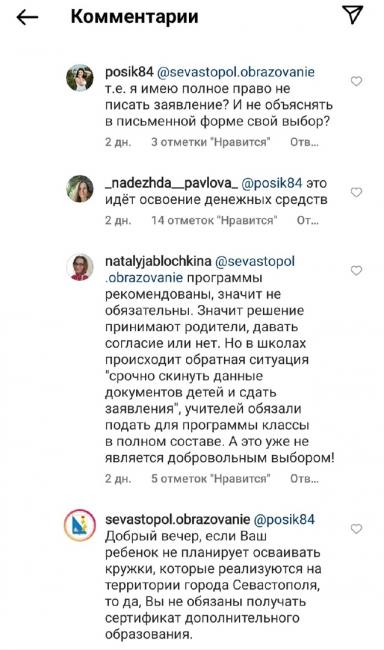Screen dimensions: 384x650
Task: Open sevastopol.obrazovanie logo avatar
Action: [80, 525]
